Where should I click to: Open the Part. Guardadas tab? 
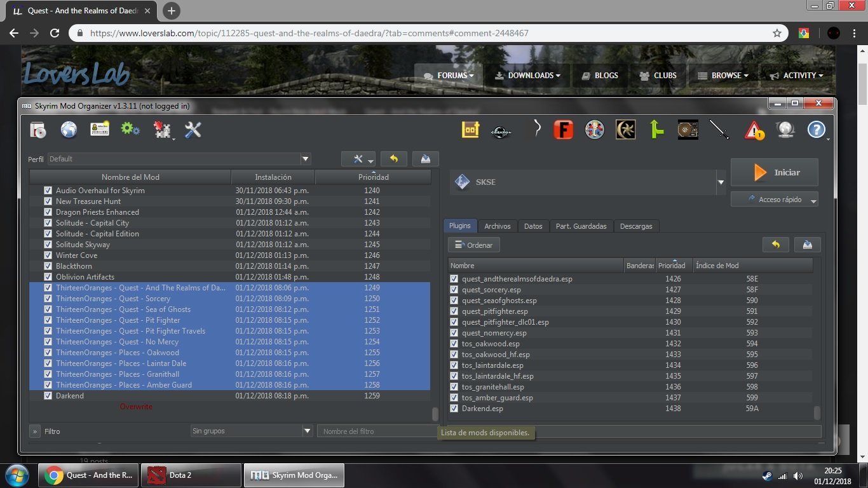pos(581,226)
